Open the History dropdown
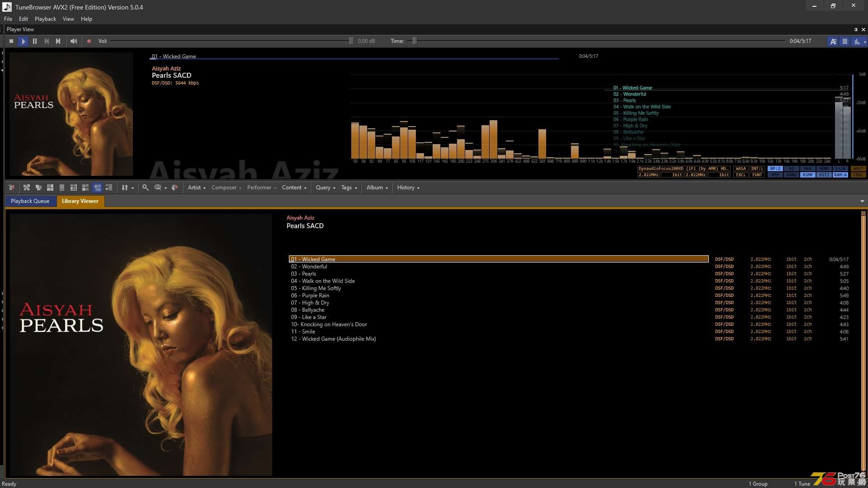Viewport: 868px width, 488px height. 408,188
